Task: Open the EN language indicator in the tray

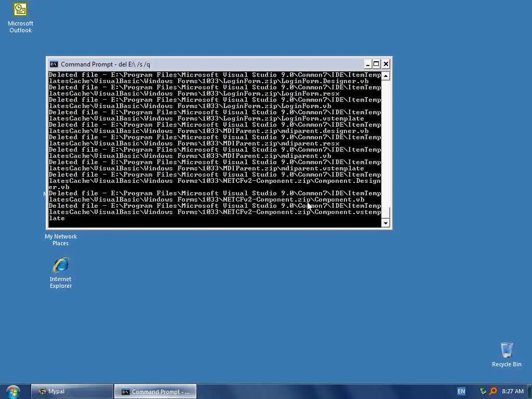Action: point(461,391)
